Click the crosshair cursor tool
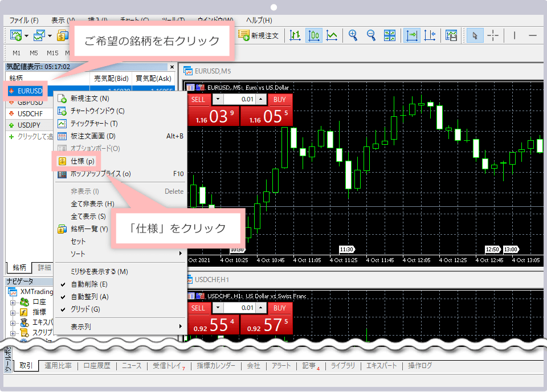The width and height of the screenshot is (547, 392). [x=493, y=35]
